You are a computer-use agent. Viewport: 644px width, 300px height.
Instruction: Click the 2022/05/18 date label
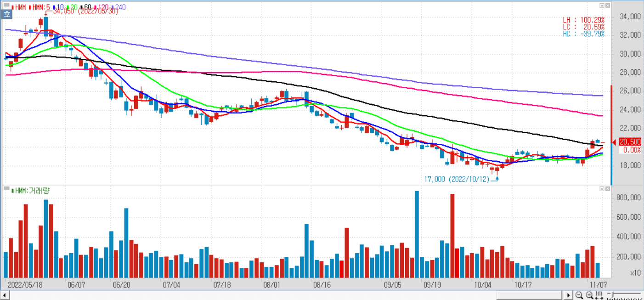tap(25, 284)
